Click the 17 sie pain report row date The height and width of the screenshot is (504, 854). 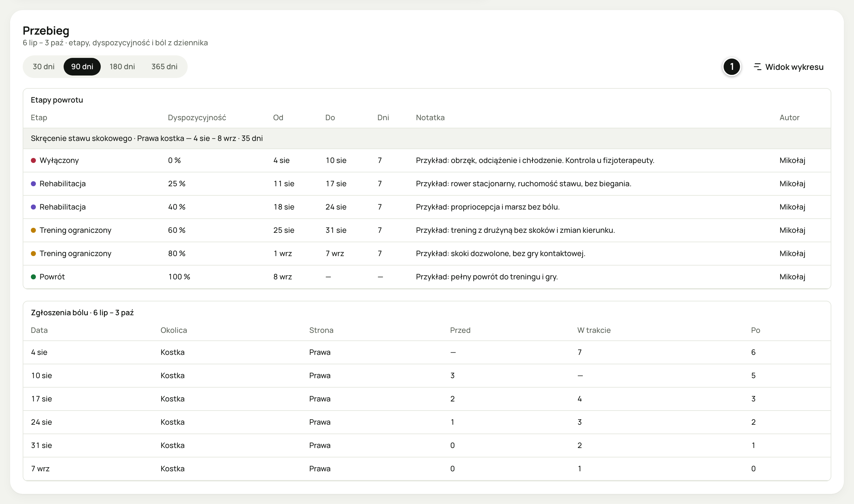[x=42, y=399]
